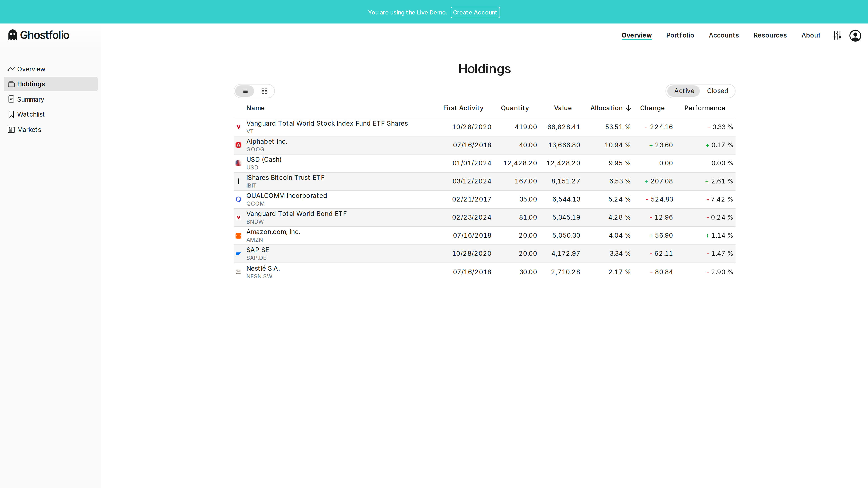Click the Amazon AMZN logo icon
This screenshot has width=868, height=488.
(238, 236)
